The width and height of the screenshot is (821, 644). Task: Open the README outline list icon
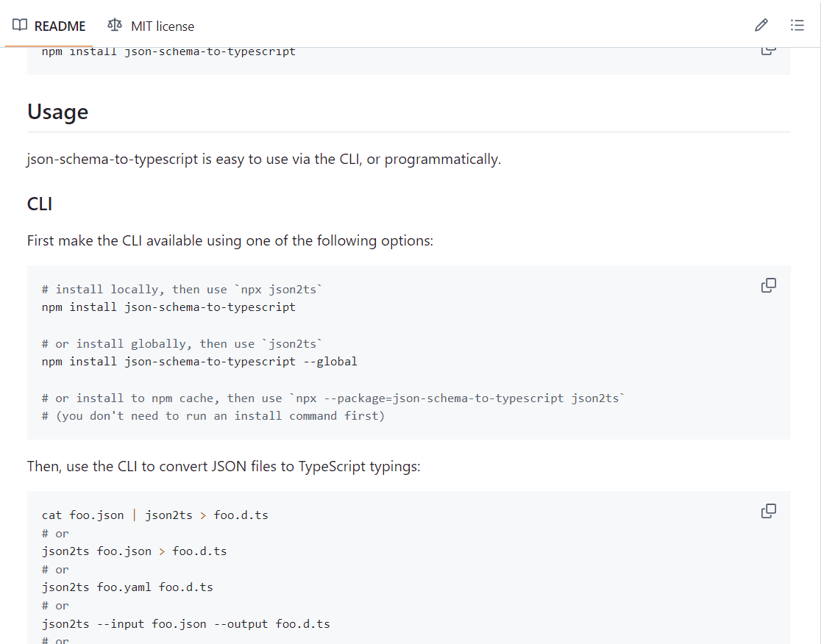pyautogui.click(x=797, y=26)
